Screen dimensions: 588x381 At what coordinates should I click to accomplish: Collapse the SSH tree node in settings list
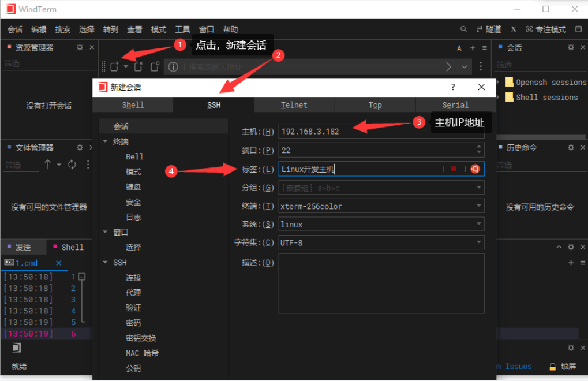106,262
